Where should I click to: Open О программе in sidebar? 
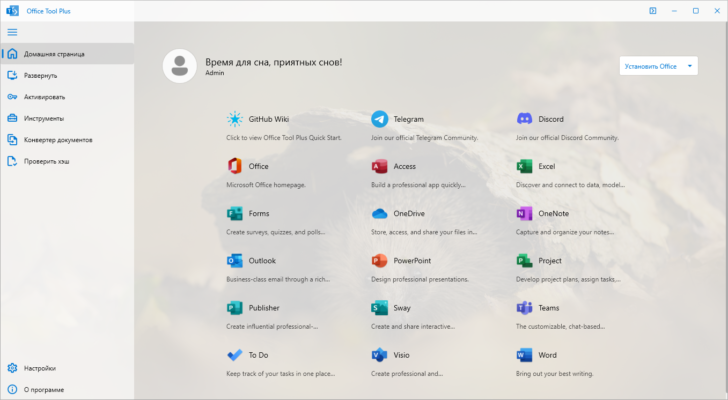click(67, 390)
